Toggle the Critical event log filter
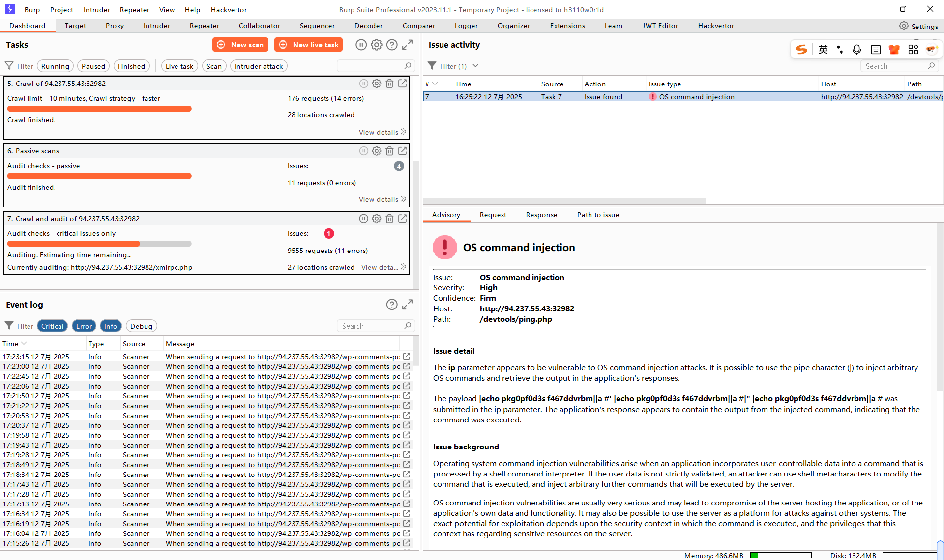 (52, 326)
